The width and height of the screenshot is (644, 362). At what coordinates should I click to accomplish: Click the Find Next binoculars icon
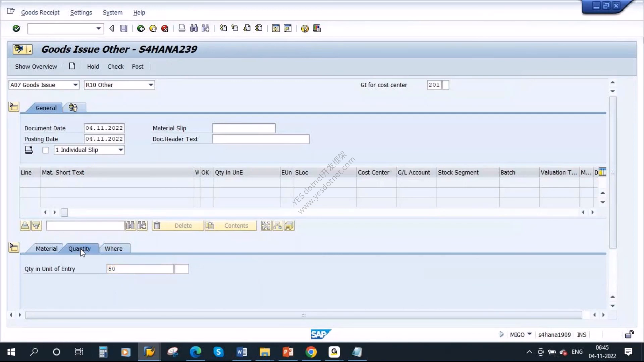point(206,28)
